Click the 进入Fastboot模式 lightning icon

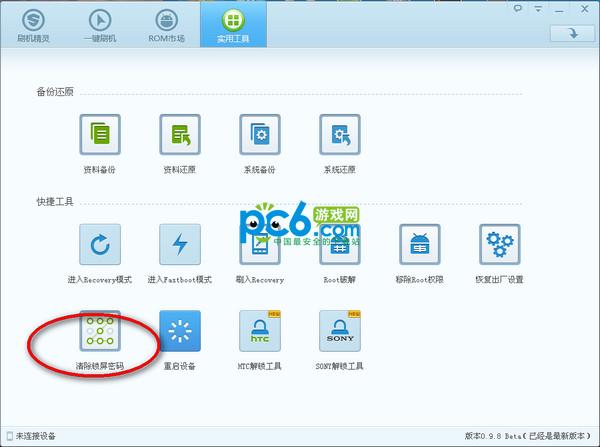click(180, 244)
